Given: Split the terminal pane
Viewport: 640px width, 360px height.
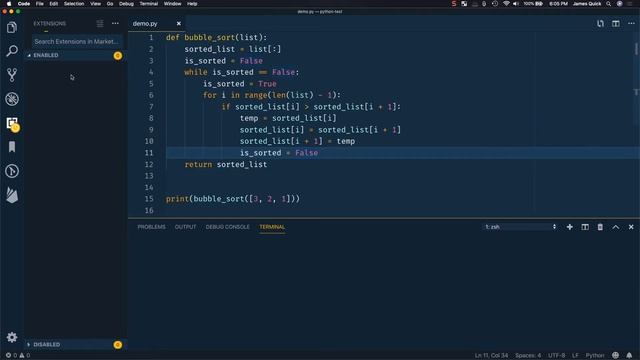Looking at the screenshot, I should pos(585,227).
